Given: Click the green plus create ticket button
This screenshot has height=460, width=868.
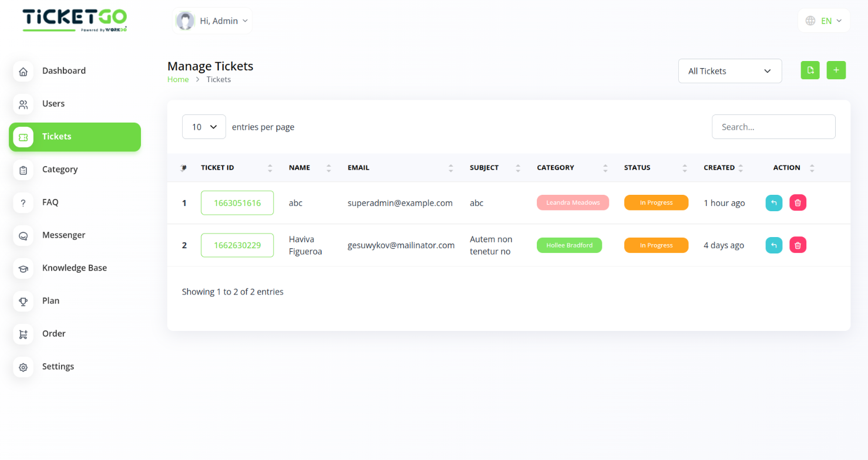Looking at the screenshot, I should 836,70.
